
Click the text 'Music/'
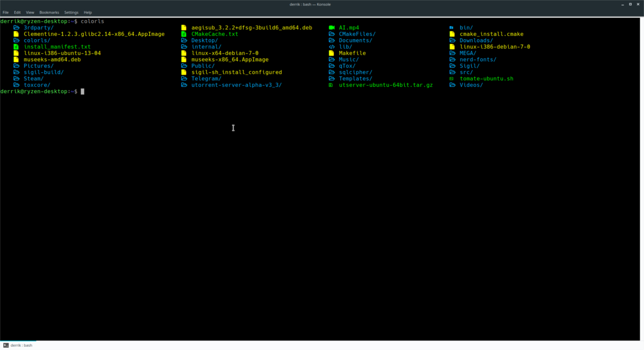point(349,59)
